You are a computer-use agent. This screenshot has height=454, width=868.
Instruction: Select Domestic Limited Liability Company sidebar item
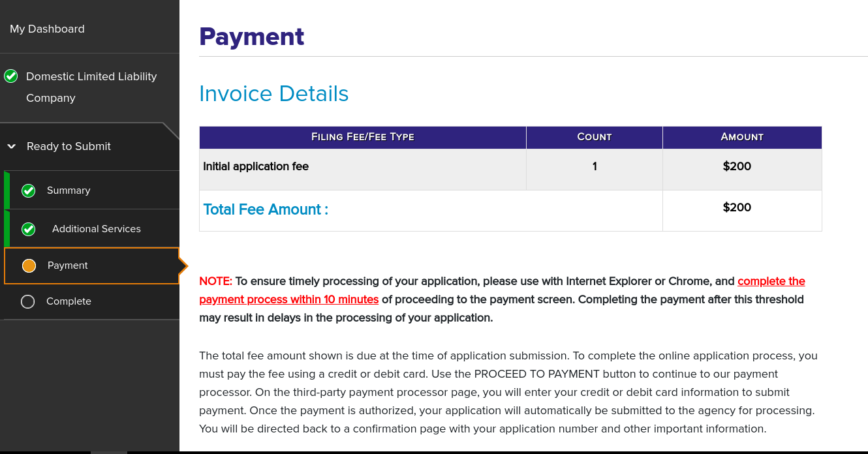91,87
